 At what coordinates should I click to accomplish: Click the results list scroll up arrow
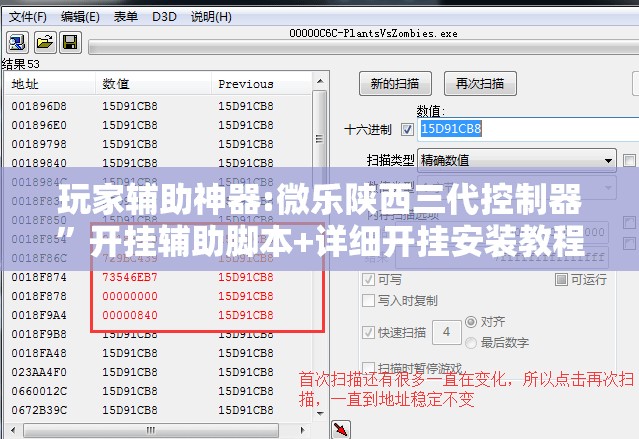[320, 81]
